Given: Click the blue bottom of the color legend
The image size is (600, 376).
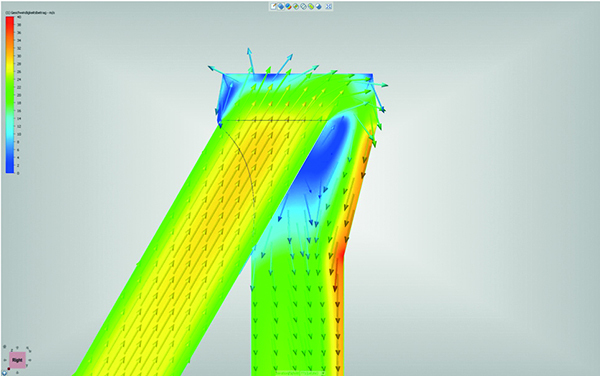Looking at the screenshot, I should [10, 169].
